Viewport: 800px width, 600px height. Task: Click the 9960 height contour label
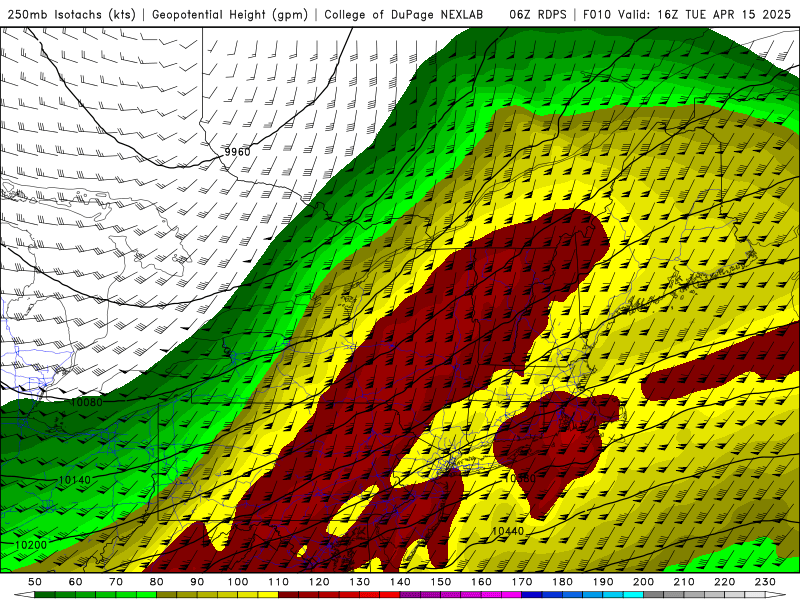[x=238, y=152]
